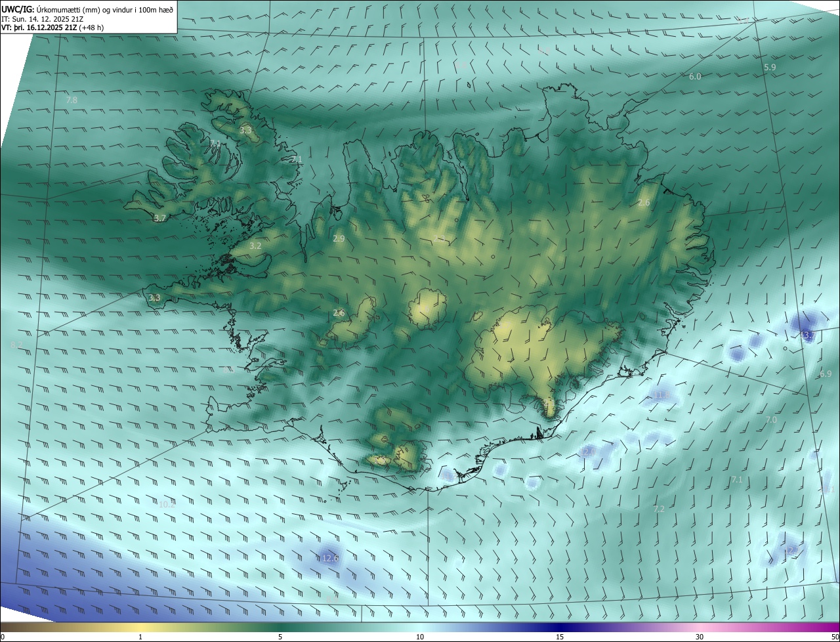This screenshot has width=840, height=642.
Task: Click the '10' tick label on the color scale
Action: pos(420,637)
